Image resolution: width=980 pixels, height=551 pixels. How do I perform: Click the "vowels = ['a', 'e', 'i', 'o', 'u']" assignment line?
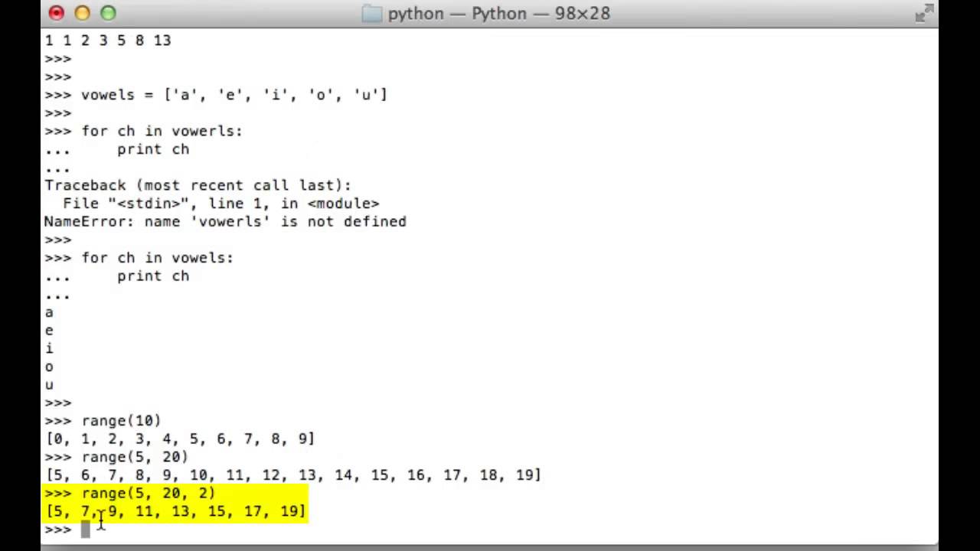[x=234, y=95]
